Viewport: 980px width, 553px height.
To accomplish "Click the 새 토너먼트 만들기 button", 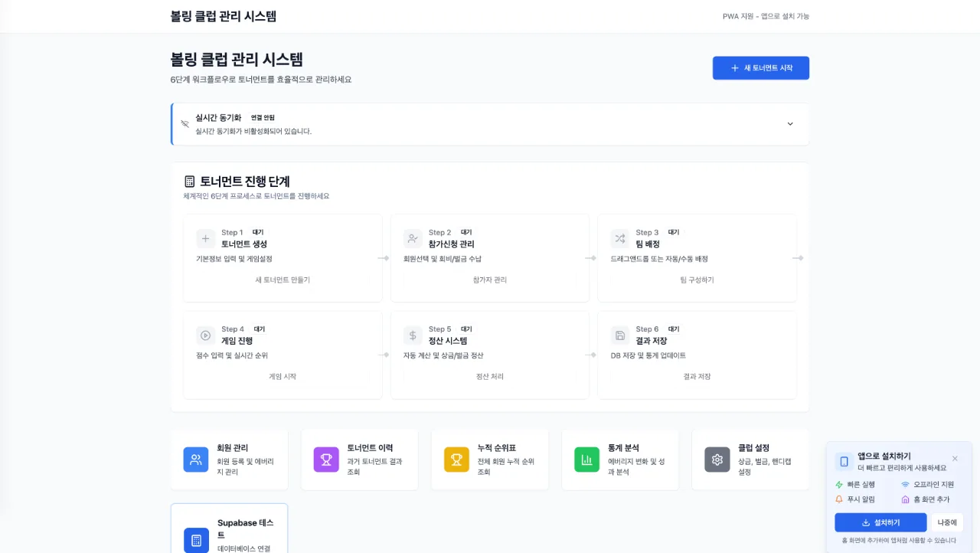I will (283, 280).
